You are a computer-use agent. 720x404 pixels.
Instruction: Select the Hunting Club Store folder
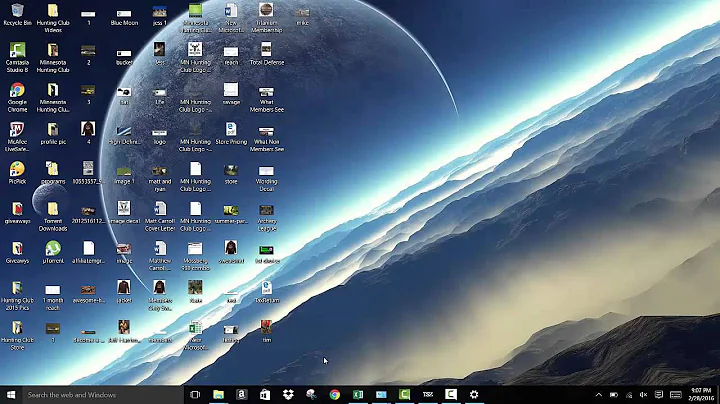(x=17, y=336)
